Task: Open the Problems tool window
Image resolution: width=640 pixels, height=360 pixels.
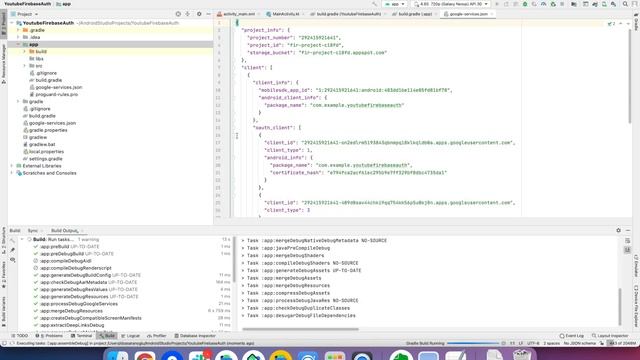Action: click(49, 336)
